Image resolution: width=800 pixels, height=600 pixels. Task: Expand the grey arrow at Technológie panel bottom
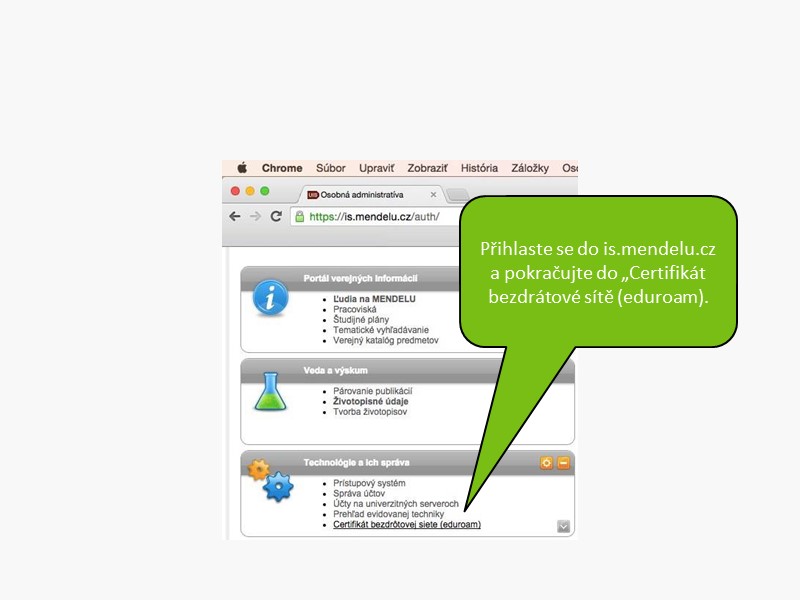point(563,526)
